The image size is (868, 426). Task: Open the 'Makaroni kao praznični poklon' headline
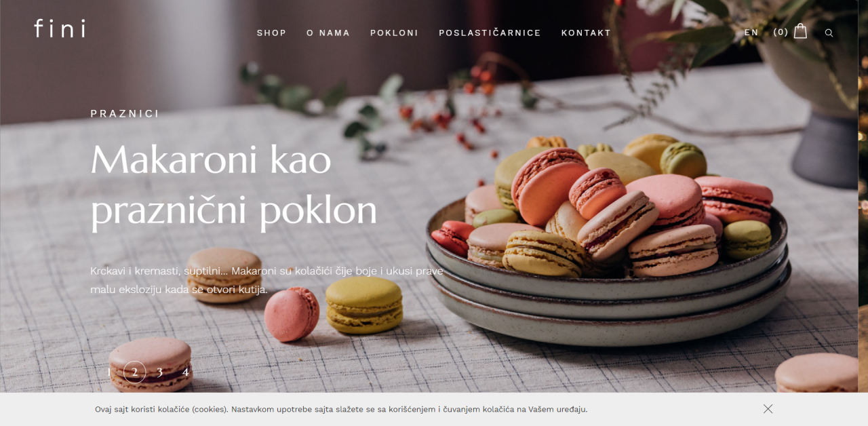pos(233,185)
